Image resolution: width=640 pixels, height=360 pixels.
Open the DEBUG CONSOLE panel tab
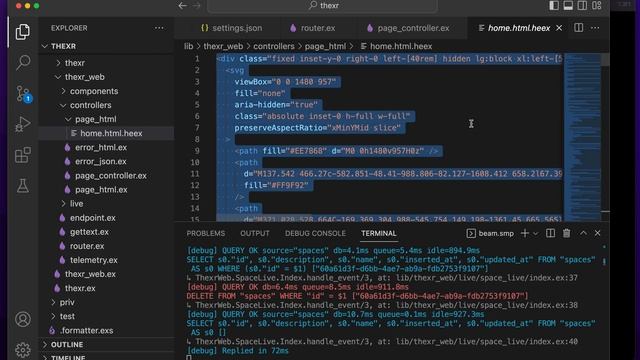(x=315, y=233)
